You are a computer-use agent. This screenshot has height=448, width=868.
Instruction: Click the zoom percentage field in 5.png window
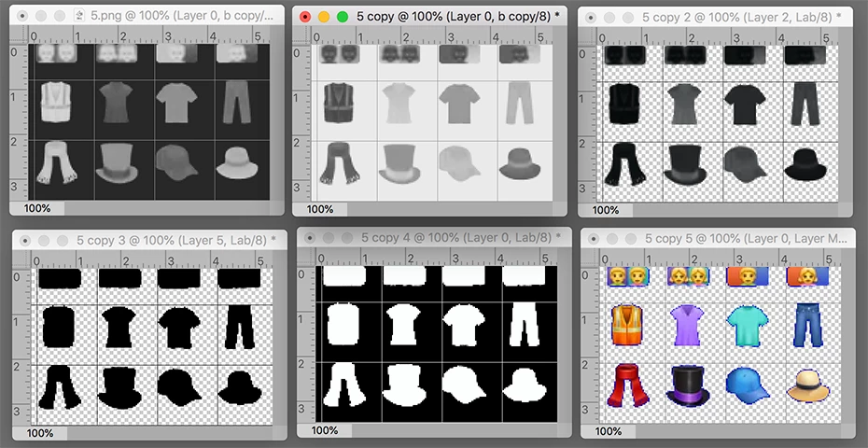point(37,208)
